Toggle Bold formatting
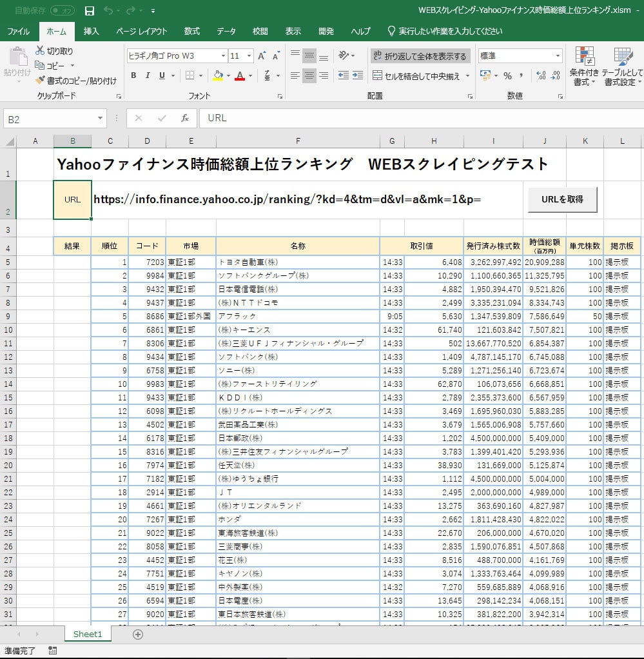This screenshot has height=659, width=644. (x=133, y=75)
